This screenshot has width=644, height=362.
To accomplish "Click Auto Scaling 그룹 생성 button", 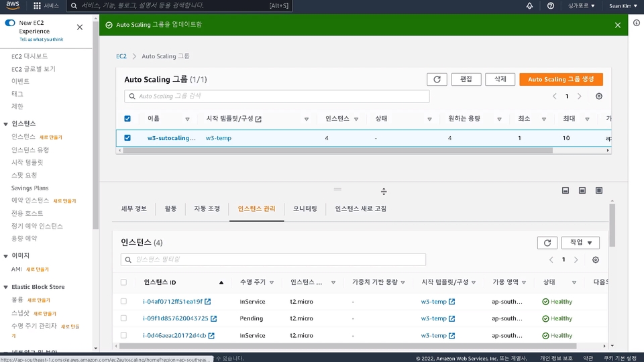I will (x=561, y=79).
